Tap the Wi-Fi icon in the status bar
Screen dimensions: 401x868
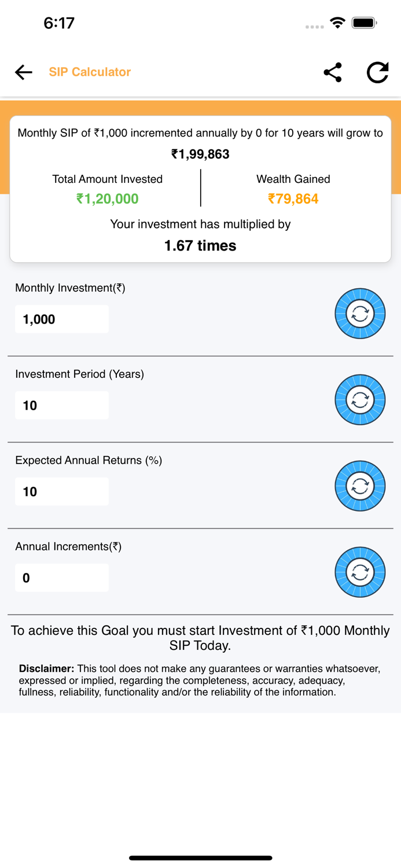click(337, 22)
